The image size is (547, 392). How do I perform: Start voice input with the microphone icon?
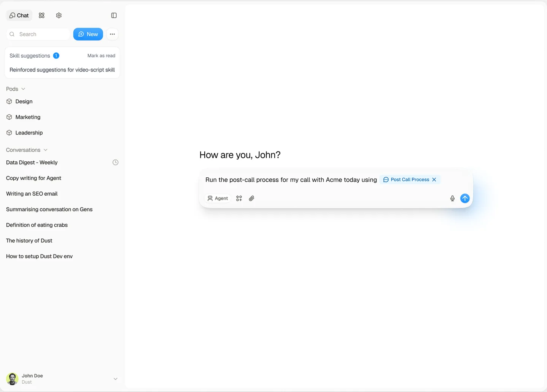pyautogui.click(x=452, y=198)
